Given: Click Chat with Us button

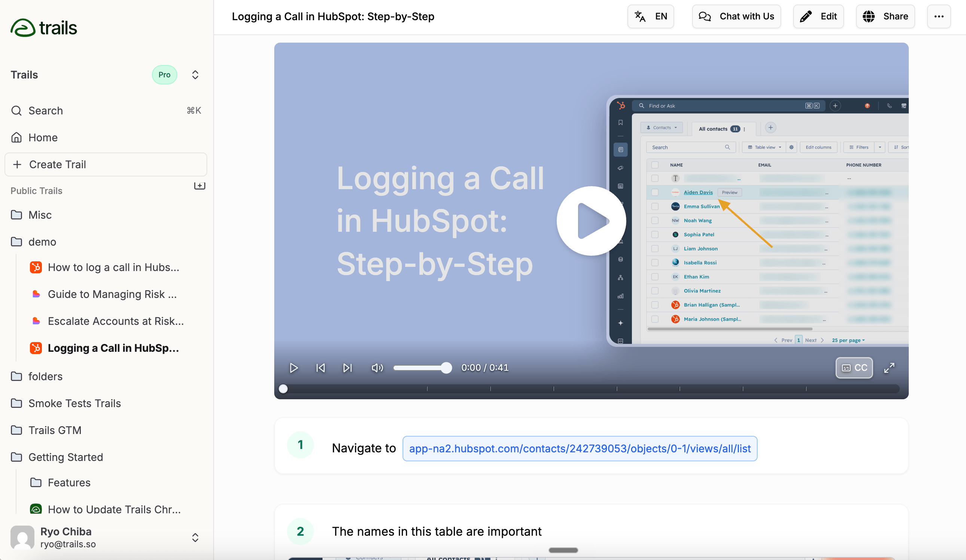Looking at the screenshot, I should 736,16.
